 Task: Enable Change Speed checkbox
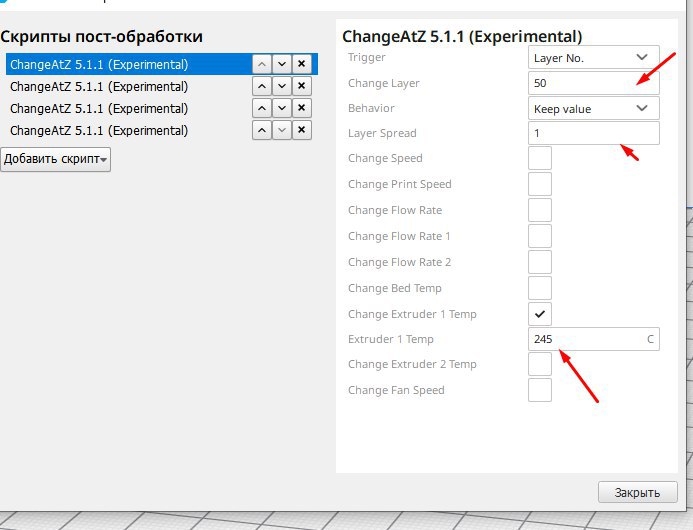(540, 158)
